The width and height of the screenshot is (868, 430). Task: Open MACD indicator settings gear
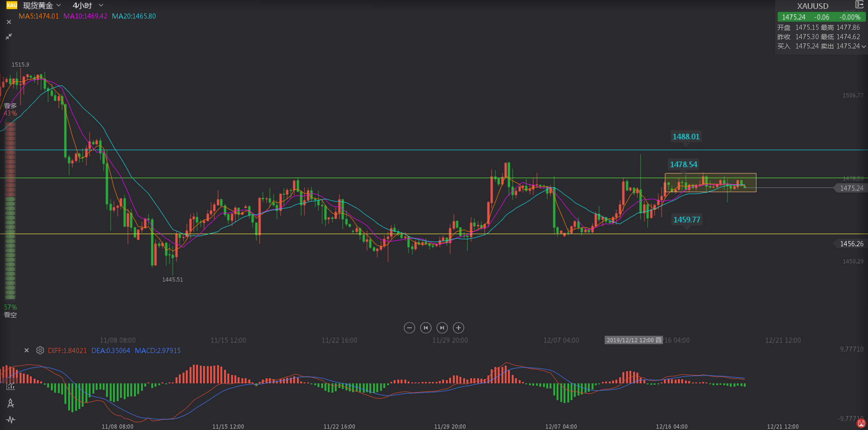(40, 350)
